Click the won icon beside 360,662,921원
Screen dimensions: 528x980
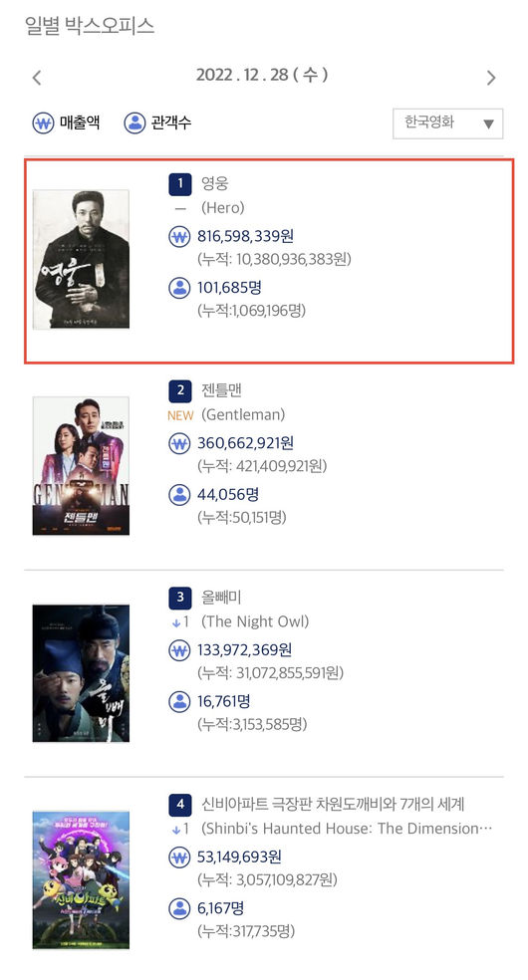[179, 444]
